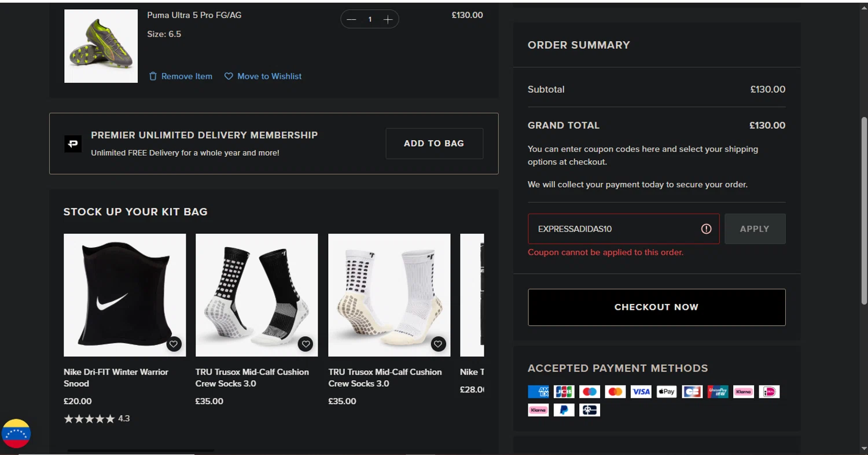Click the coupon error warning icon
868x455 pixels.
706,229
